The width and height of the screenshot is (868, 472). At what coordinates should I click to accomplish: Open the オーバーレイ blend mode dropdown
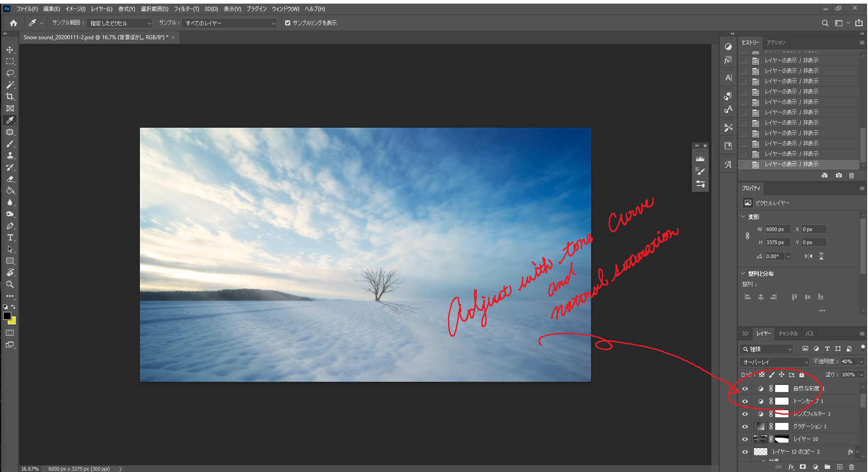[774, 362]
